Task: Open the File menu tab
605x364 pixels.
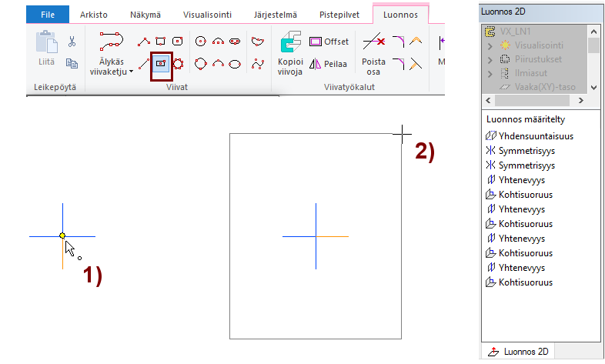Action: [47, 14]
